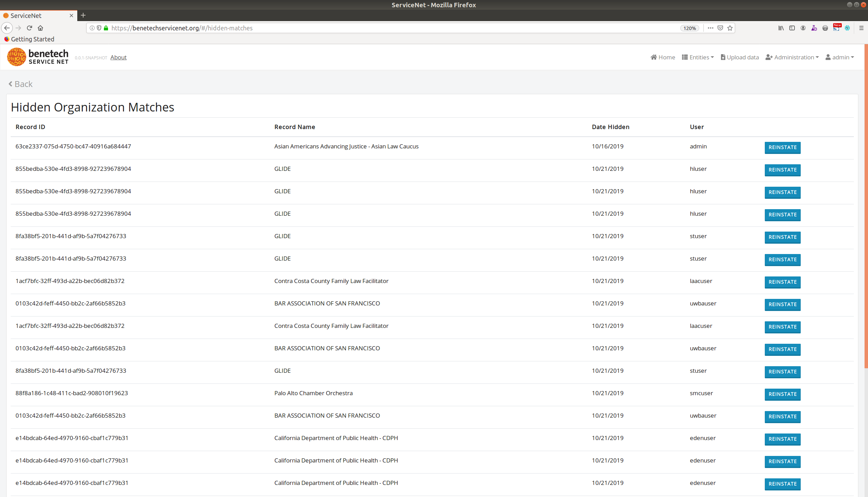The width and height of the screenshot is (868, 497).
Task: Reinstate the Palo Alto Chamber Orchestra match
Action: pos(782,394)
